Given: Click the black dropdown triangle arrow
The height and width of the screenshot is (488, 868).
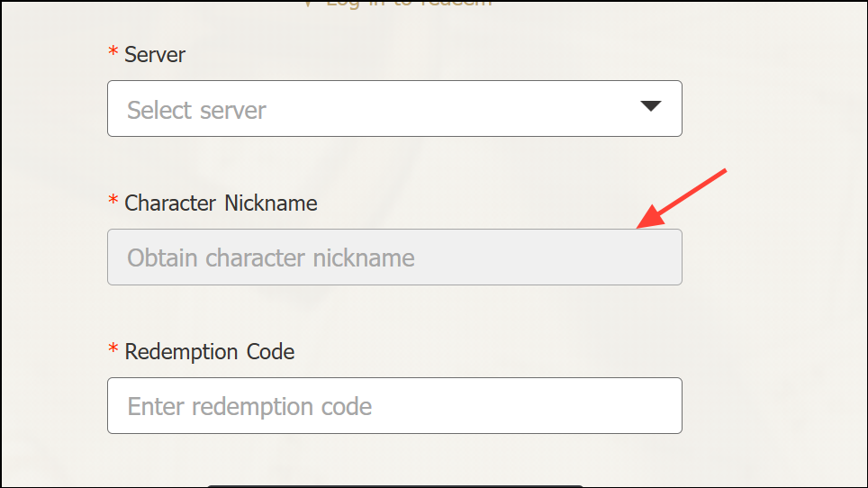Looking at the screenshot, I should tap(650, 106).
